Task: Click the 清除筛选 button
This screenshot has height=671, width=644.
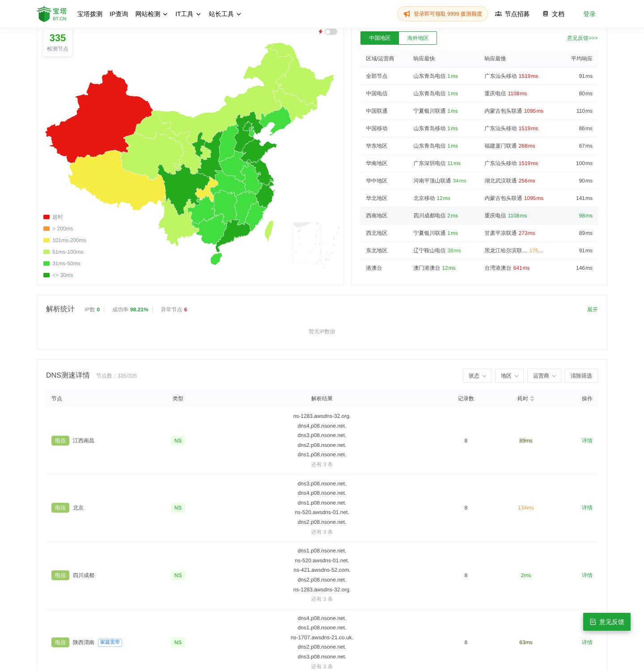Action: [x=581, y=376]
